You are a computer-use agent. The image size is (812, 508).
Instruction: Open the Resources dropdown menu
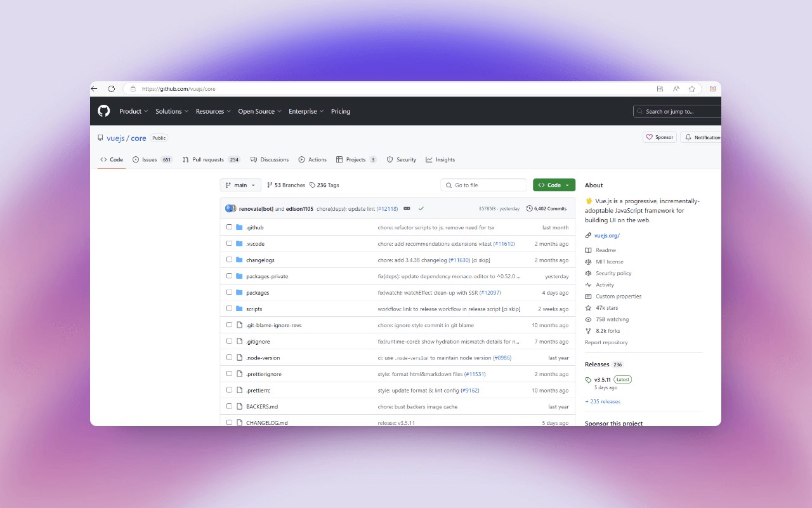pyautogui.click(x=214, y=111)
